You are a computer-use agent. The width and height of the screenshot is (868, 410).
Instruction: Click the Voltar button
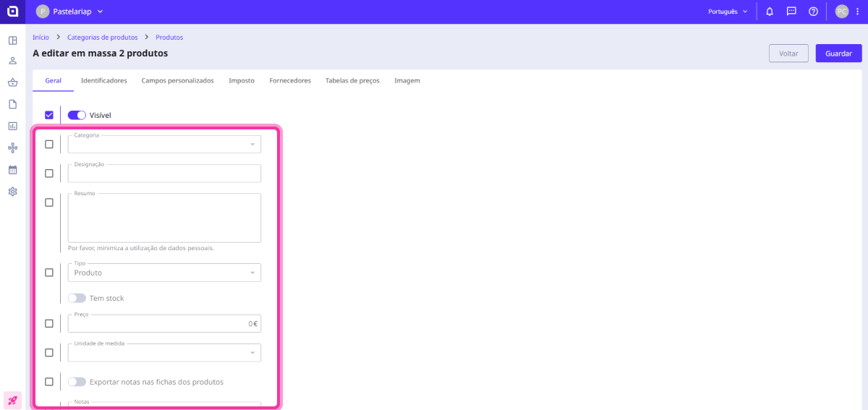[x=788, y=54]
